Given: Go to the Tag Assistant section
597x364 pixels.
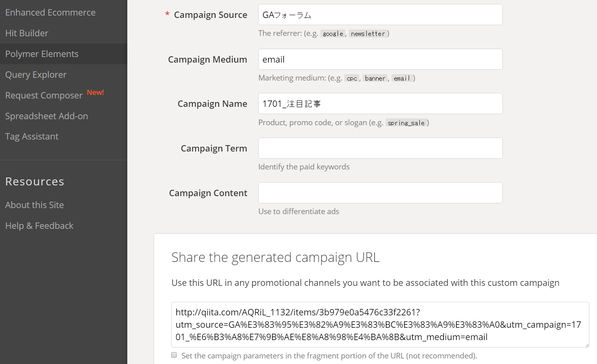Looking at the screenshot, I should pyautogui.click(x=32, y=136).
